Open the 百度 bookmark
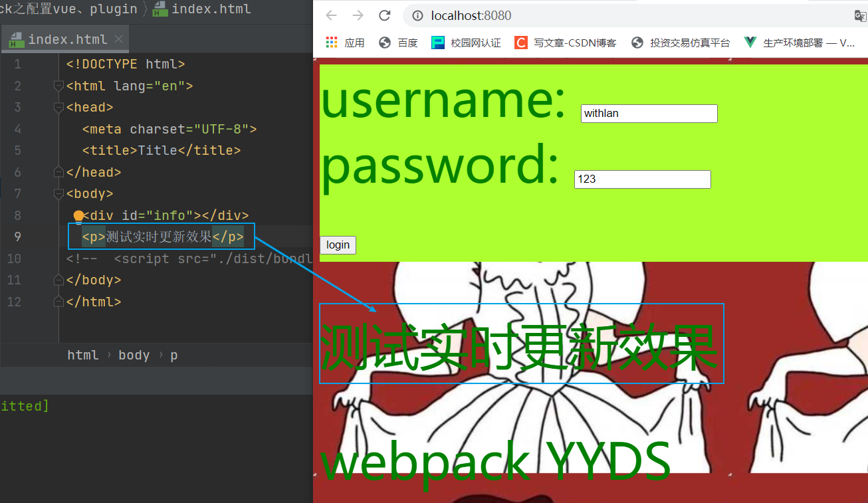Image resolution: width=868 pixels, height=503 pixels. pyautogui.click(x=398, y=43)
